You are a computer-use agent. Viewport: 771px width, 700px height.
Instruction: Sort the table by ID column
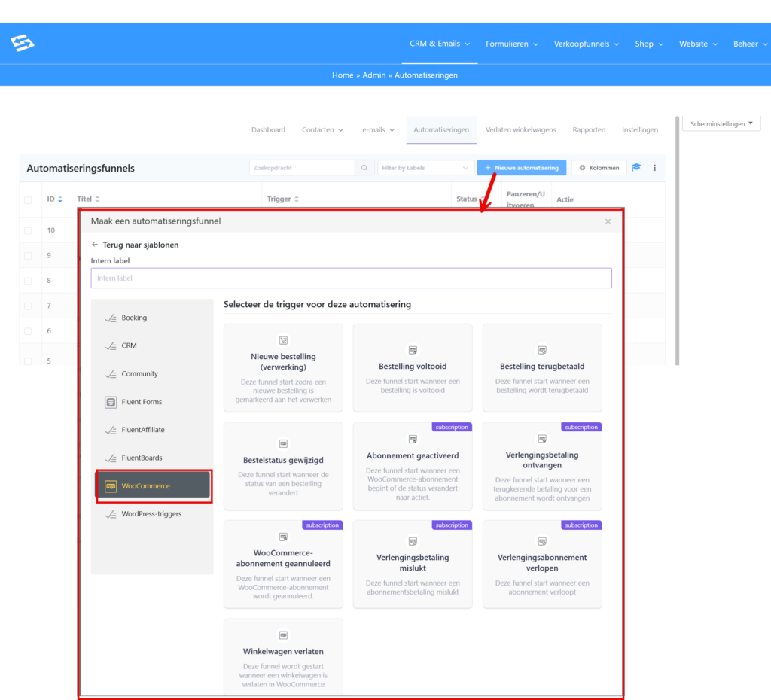click(x=54, y=199)
